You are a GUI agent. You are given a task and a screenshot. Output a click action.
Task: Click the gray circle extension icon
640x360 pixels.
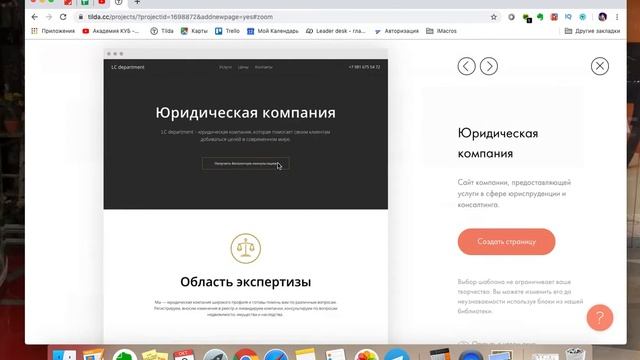pyautogui.click(x=511, y=17)
